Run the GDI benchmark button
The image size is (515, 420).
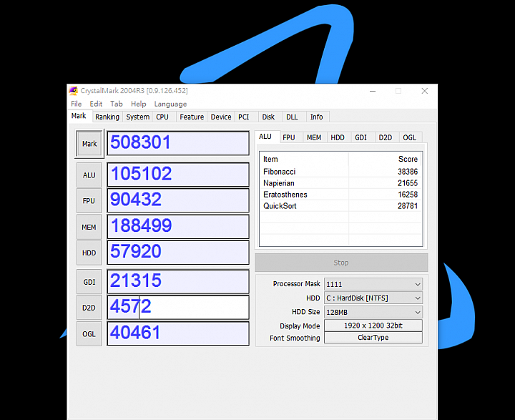pyautogui.click(x=89, y=282)
